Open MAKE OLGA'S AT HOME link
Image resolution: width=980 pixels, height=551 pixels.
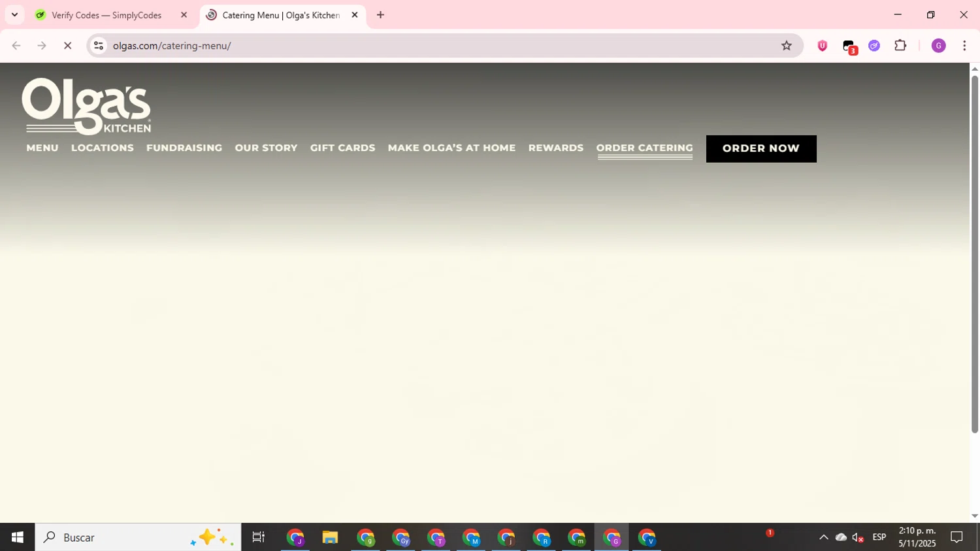(x=451, y=148)
